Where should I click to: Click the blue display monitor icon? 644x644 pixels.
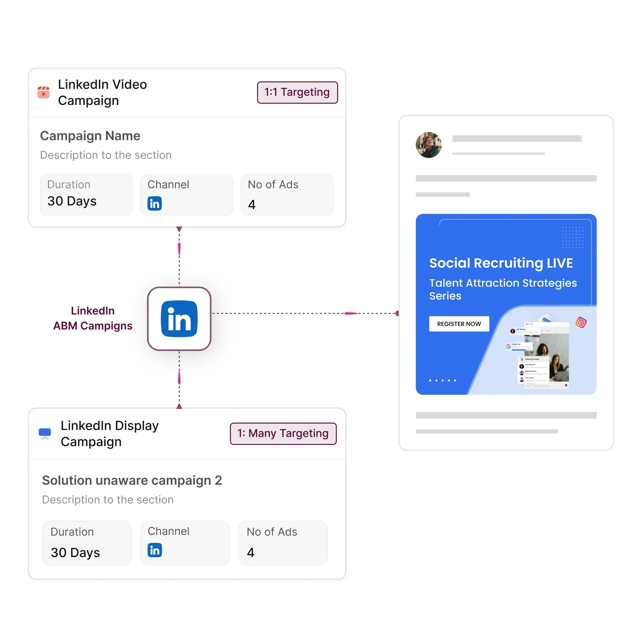tap(45, 433)
